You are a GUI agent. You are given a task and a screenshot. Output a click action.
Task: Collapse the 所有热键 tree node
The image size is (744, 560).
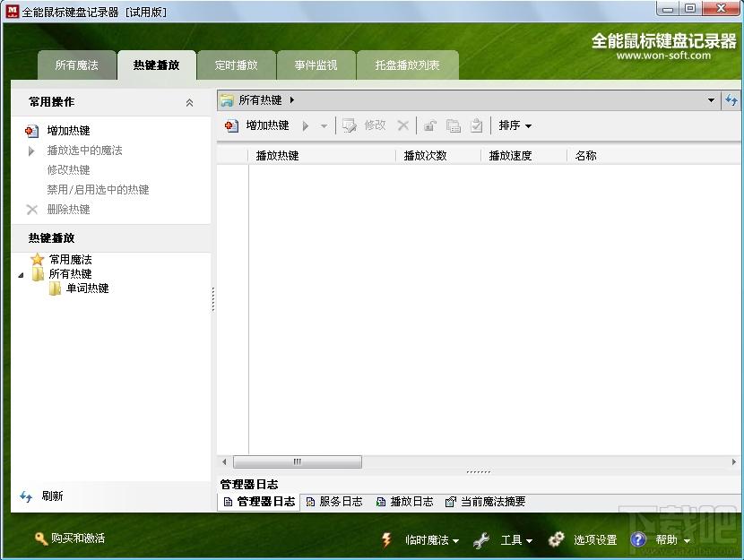click(21, 275)
